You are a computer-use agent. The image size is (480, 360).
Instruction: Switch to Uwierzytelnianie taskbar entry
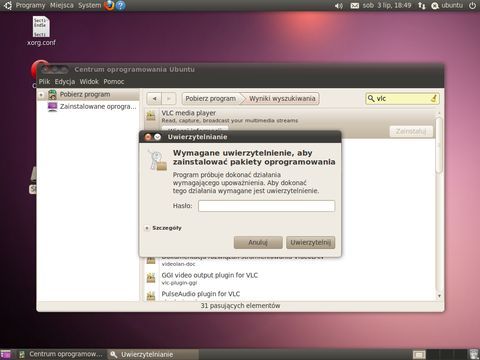click(152, 354)
